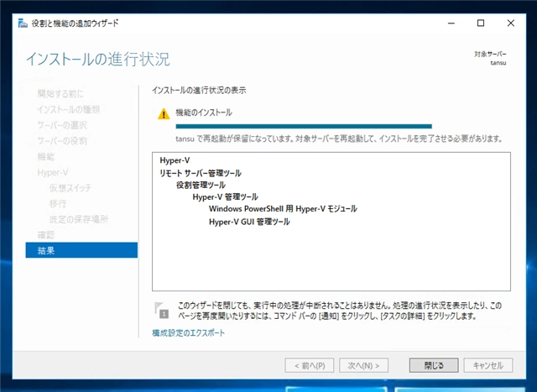This screenshot has height=392, width=537.
Task: Click the 次へ(N) > button
Action: click(363, 365)
